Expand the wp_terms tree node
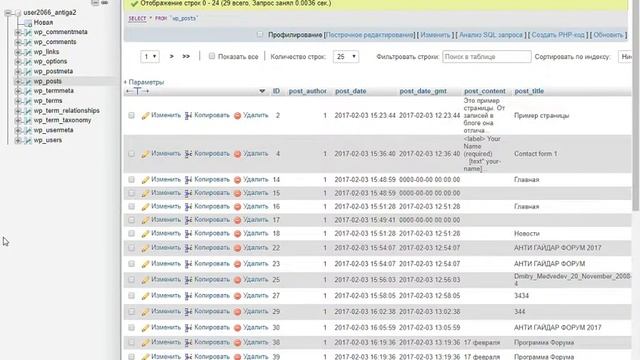This screenshot has width=640, height=360. tap(18, 101)
